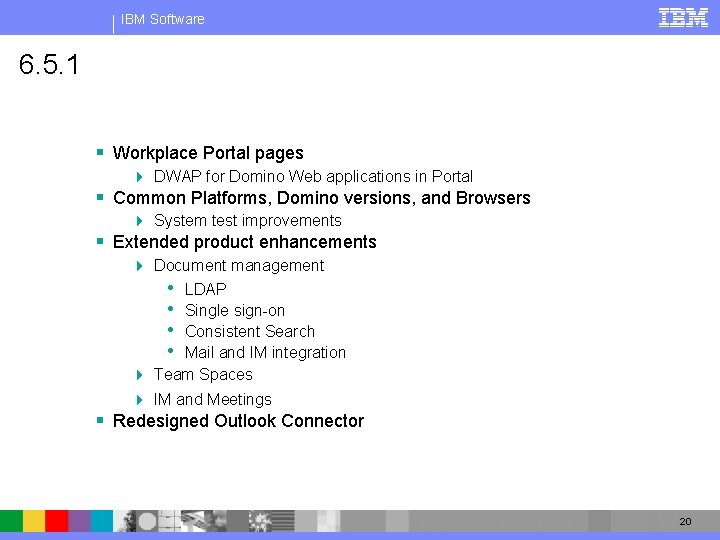
Task: Click square bullet before 'Workplace Portal pages'
Action: pos(100,152)
